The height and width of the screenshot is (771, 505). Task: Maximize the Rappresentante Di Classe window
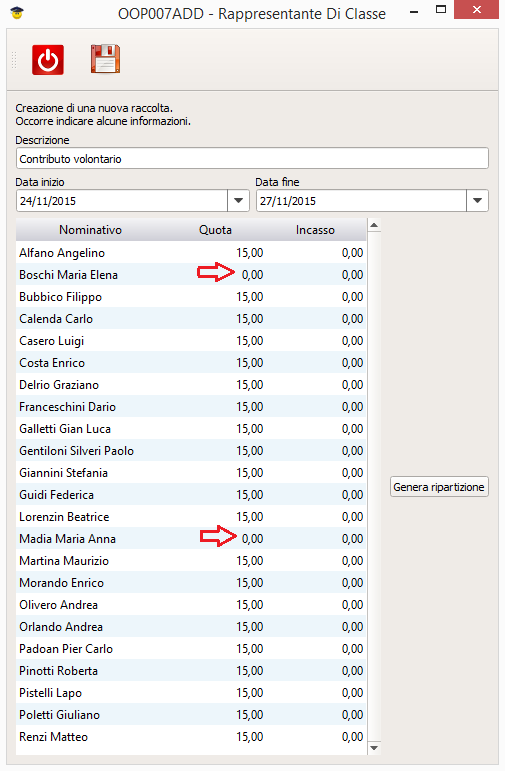(441, 9)
